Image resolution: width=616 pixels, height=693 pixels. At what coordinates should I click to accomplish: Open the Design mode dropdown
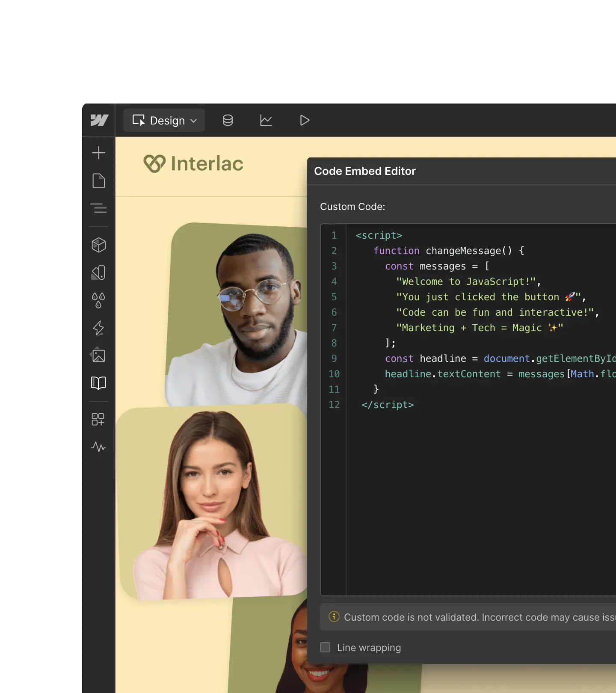[164, 120]
